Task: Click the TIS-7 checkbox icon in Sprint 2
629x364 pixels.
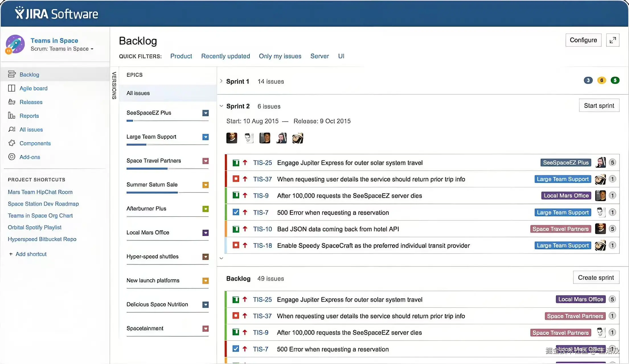Action: [x=236, y=212]
